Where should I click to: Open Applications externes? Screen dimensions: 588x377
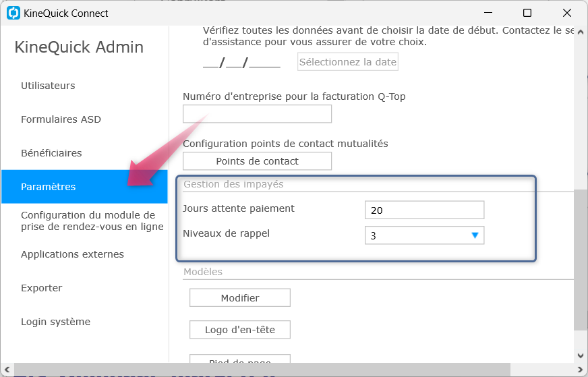pos(72,254)
